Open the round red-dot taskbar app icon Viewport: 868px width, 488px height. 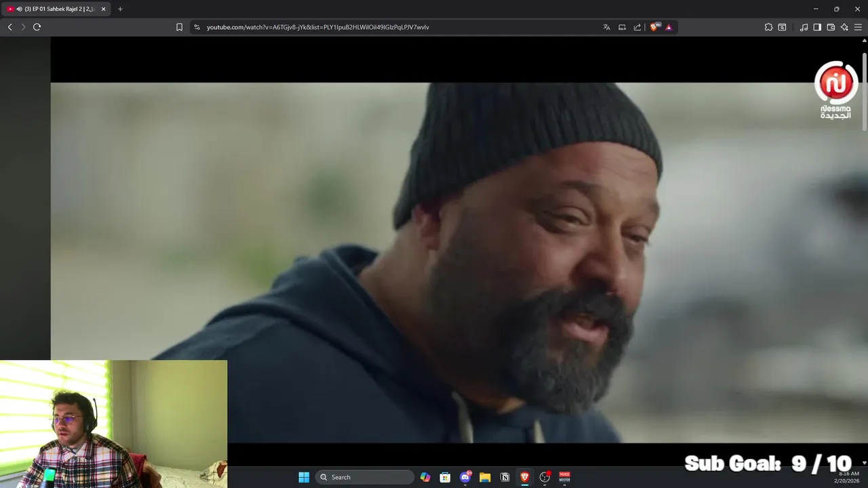tap(545, 477)
